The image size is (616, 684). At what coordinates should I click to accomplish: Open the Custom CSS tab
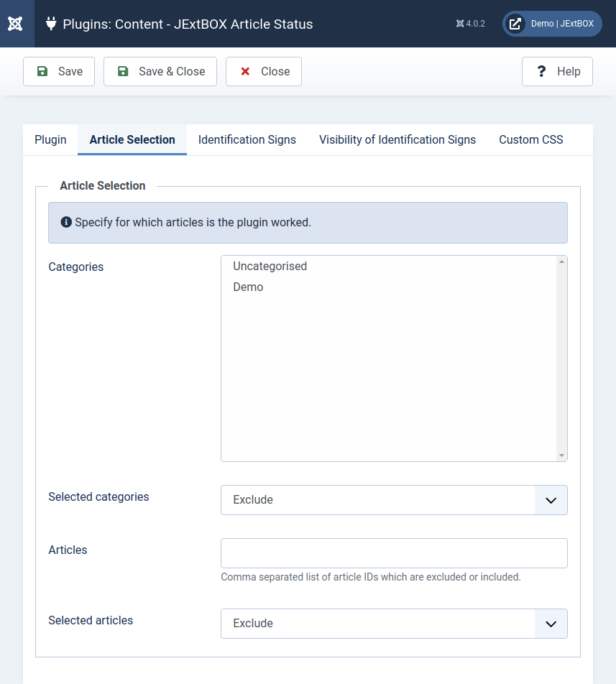tap(531, 139)
